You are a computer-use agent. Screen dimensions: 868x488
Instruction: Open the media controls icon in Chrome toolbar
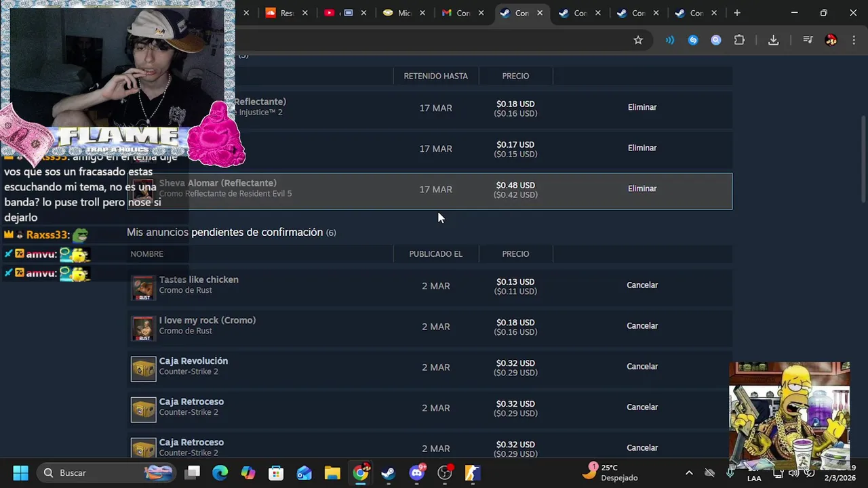coord(808,40)
